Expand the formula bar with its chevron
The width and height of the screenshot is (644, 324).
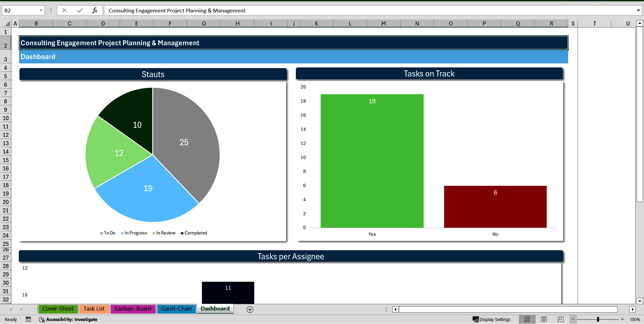tap(638, 10)
